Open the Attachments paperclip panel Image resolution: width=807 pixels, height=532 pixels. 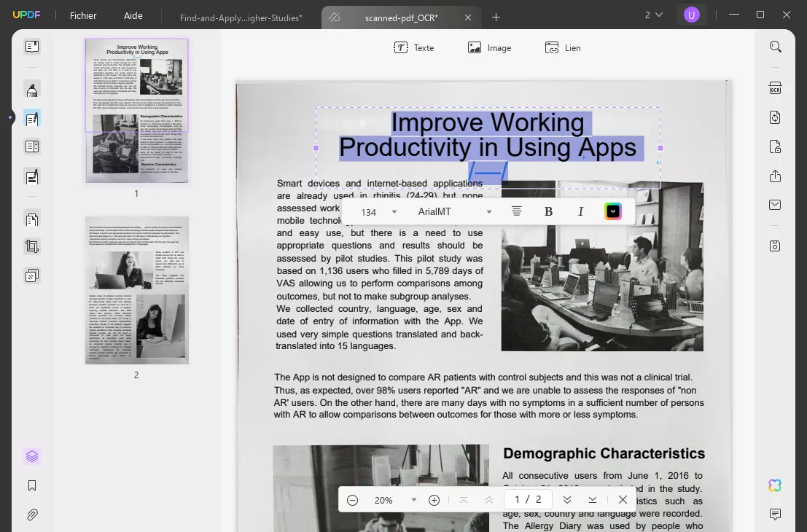pos(32,515)
